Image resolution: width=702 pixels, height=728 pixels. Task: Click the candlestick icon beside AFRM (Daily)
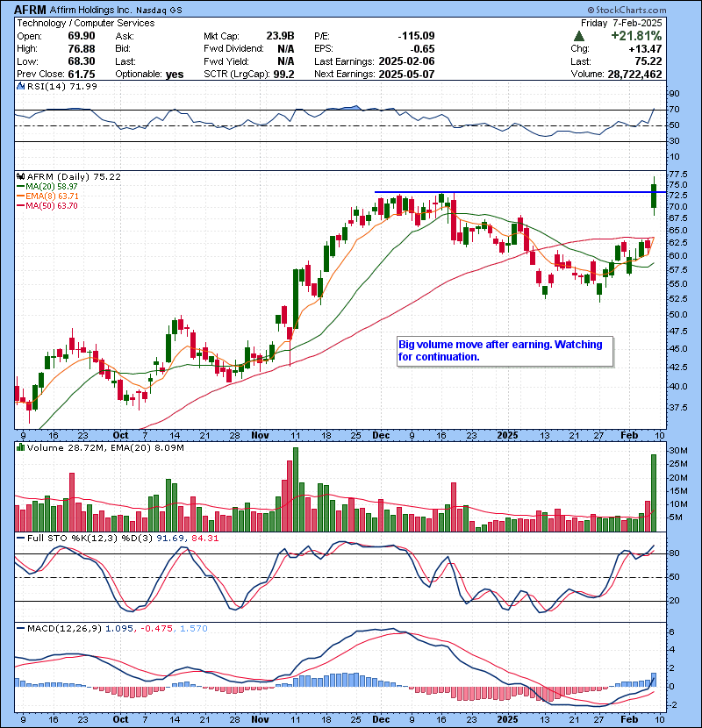tap(21, 176)
